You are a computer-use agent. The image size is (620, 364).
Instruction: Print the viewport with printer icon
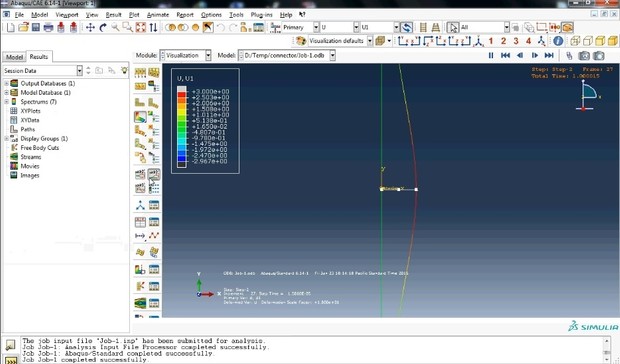click(48, 27)
